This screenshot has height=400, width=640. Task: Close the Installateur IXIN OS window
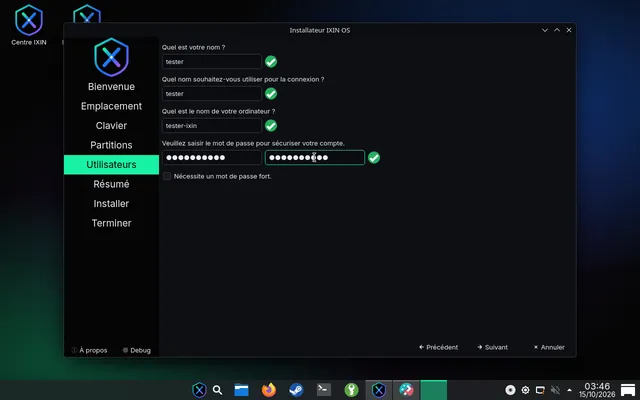click(569, 30)
